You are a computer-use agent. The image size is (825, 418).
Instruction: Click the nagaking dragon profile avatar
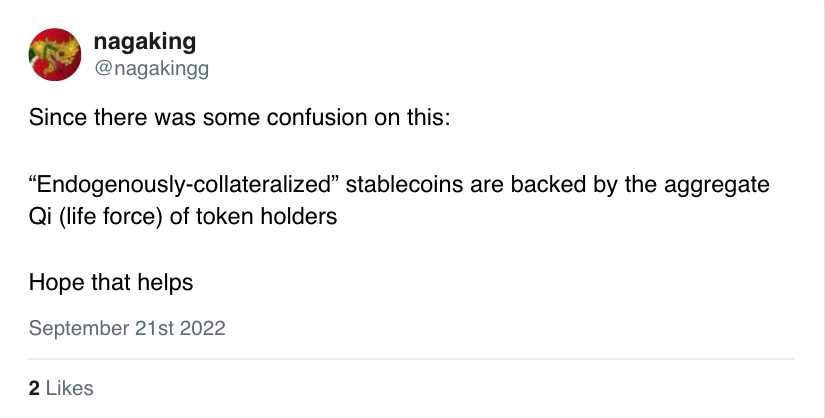click(55, 54)
